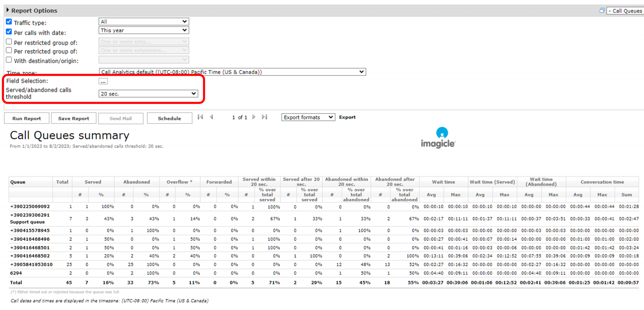Uncheck Per calls with date checkbox
644x310 pixels.
pyautogui.click(x=9, y=31)
